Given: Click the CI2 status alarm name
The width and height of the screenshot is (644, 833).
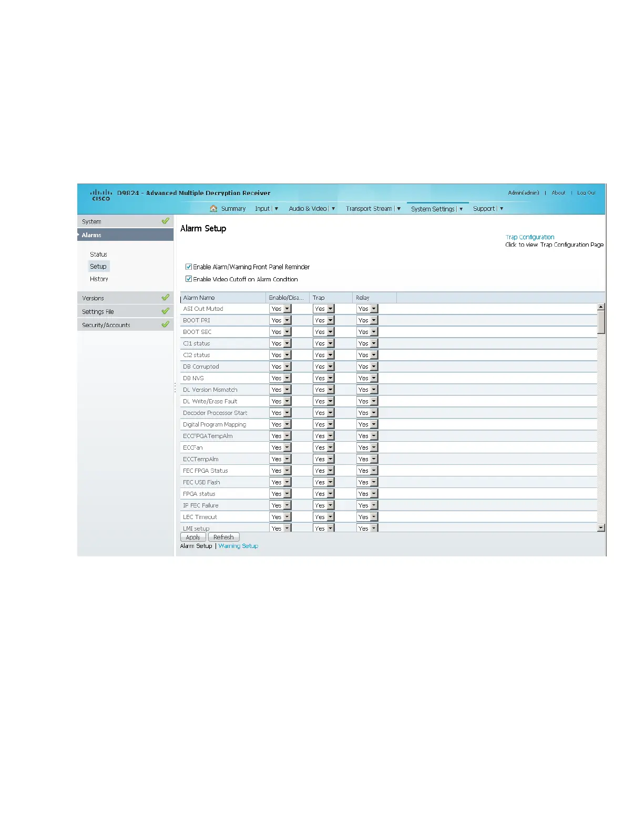Looking at the screenshot, I should [x=196, y=355].
